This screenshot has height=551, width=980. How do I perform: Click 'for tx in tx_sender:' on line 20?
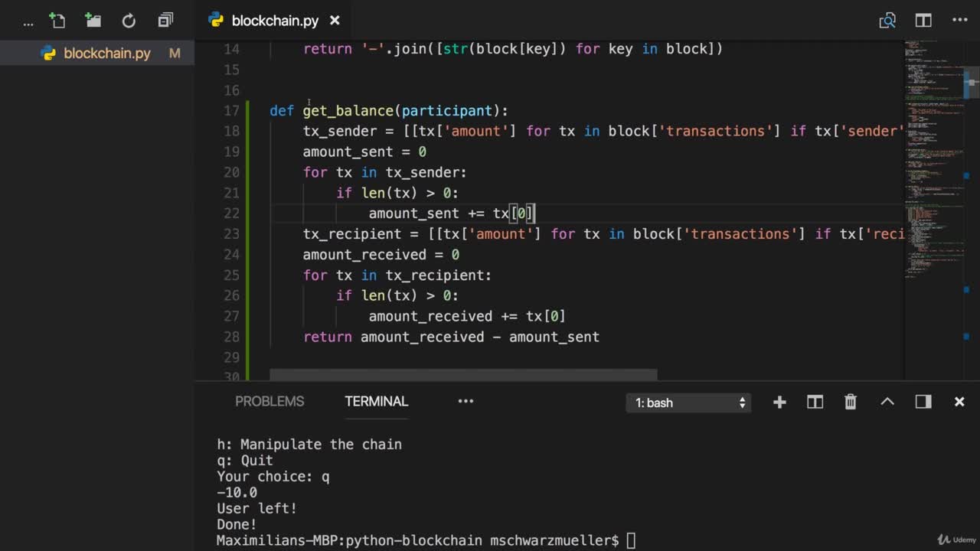click(x=385, y=172)
